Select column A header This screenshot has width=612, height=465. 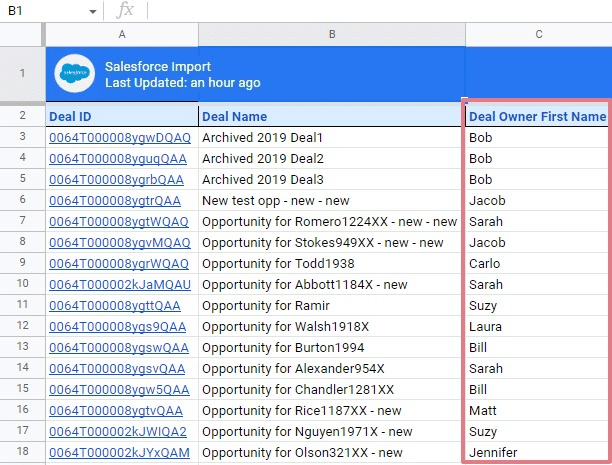coord(121,34)
